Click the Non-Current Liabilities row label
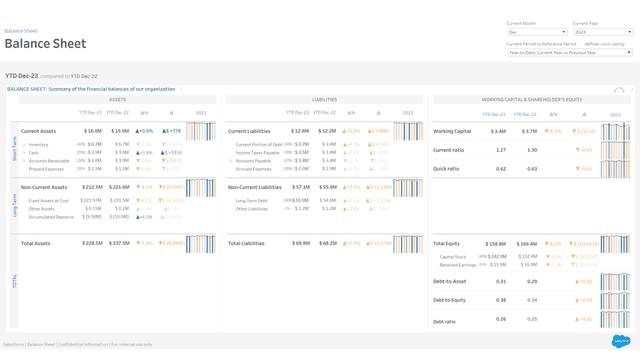Image resolution: width=640 pixels, height=363 pixels. click(x=255, y=187)
